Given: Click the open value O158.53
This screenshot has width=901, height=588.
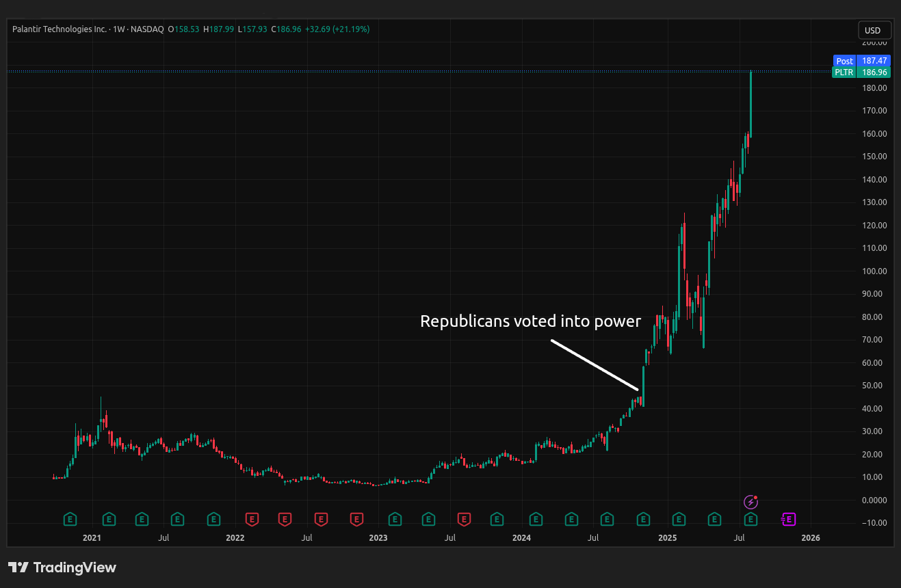Looking at the screenshot, I should (183, 29).
